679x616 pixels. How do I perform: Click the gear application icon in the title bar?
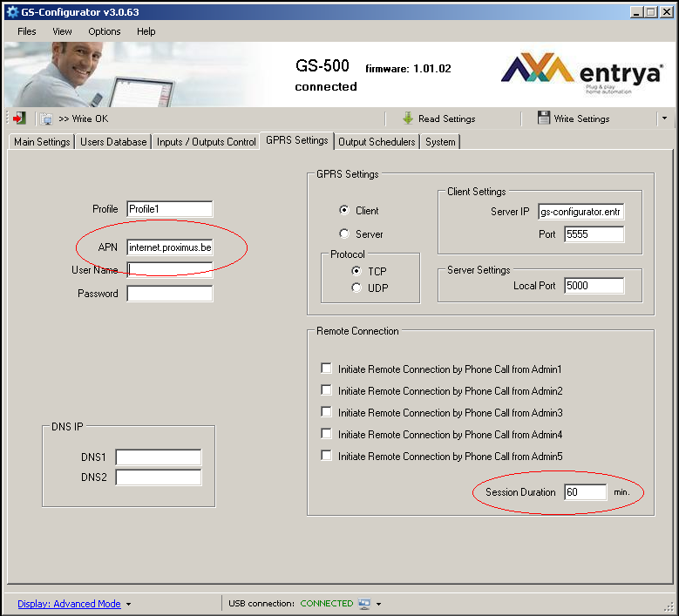click(12, 11)
